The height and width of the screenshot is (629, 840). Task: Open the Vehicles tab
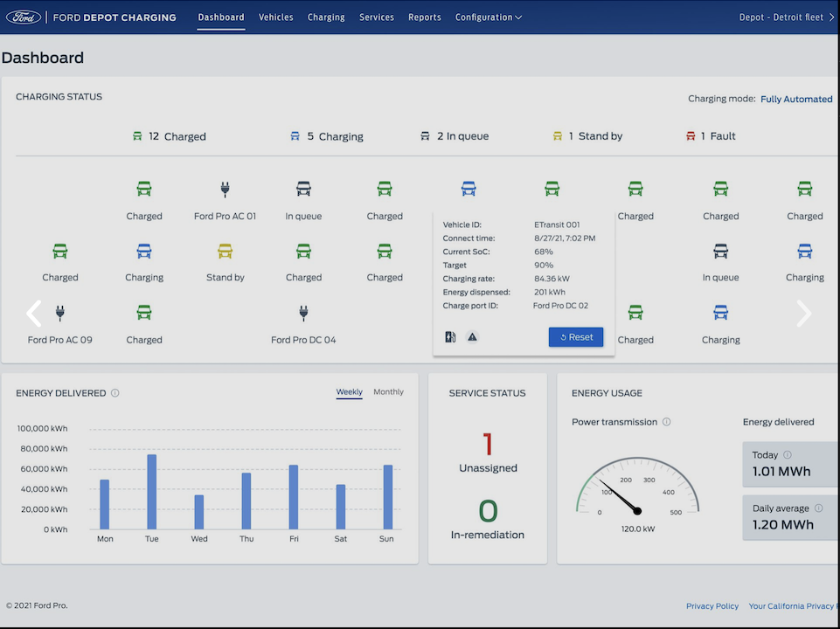pos(275,17)
